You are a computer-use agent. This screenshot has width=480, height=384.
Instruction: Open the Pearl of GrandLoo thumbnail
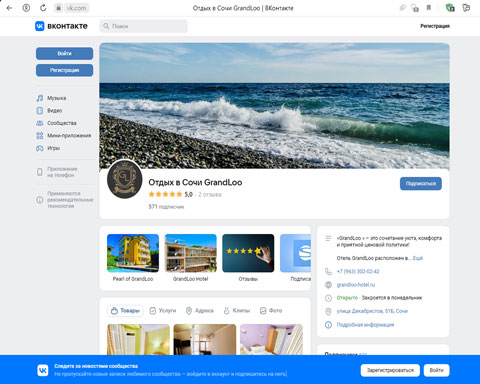point(133,253)
